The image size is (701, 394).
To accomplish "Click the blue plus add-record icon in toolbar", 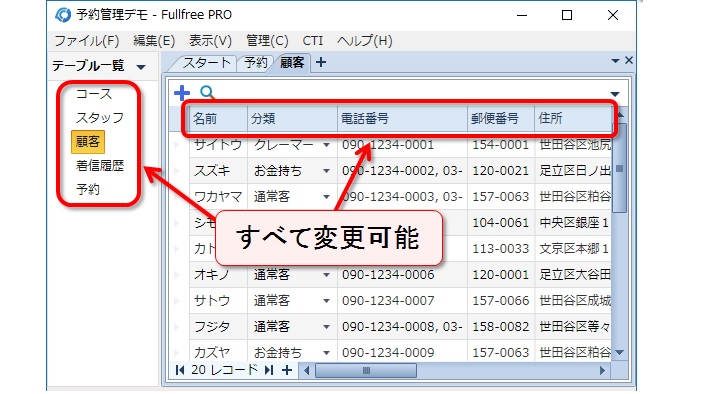I will (x=182, y=93).
